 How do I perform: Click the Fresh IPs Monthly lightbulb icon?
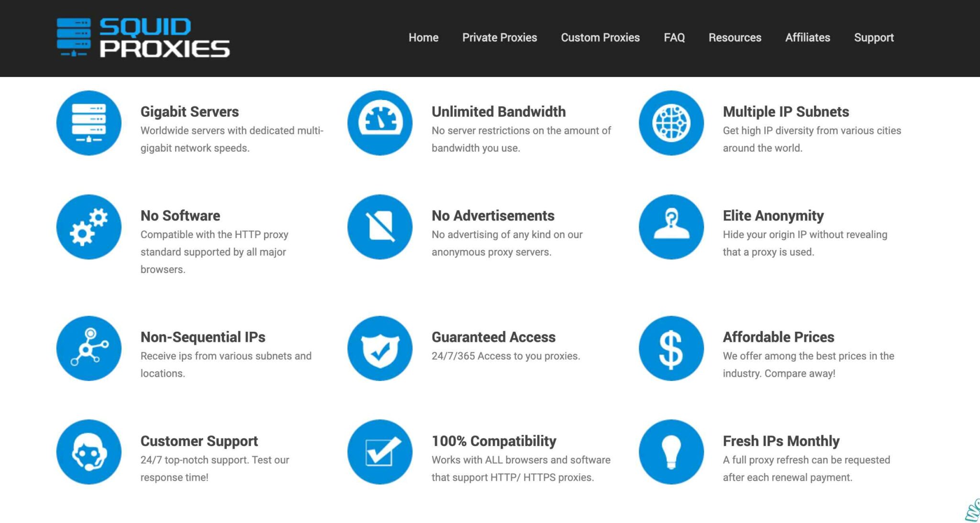coord(671,451)
